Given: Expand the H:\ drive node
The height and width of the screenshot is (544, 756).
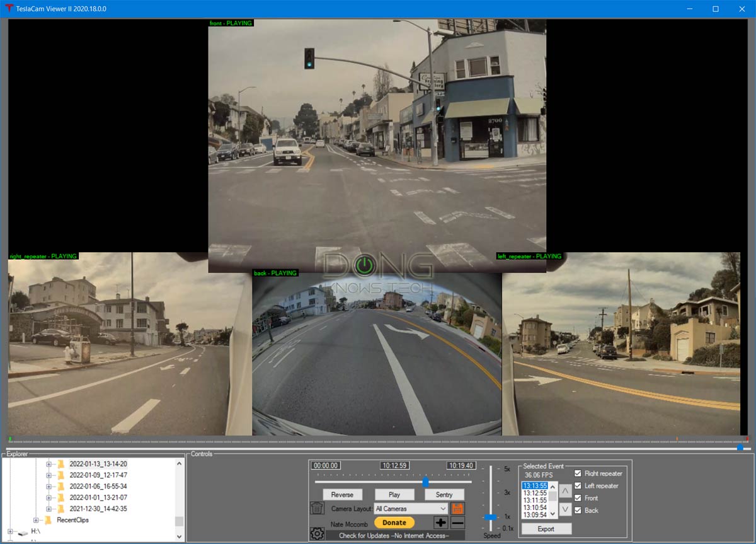Looking at the screenshot, I should tap(10, 531).
